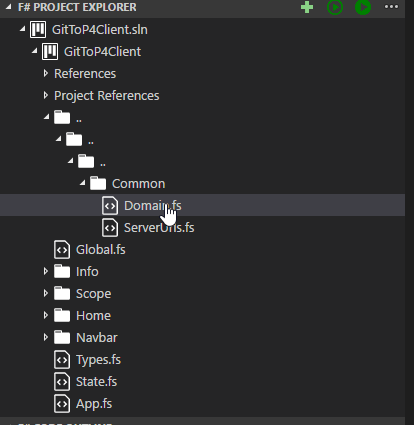Expand the Navbar folder arrow
Viewport: 414px width, 425px height.
(46, 337)
